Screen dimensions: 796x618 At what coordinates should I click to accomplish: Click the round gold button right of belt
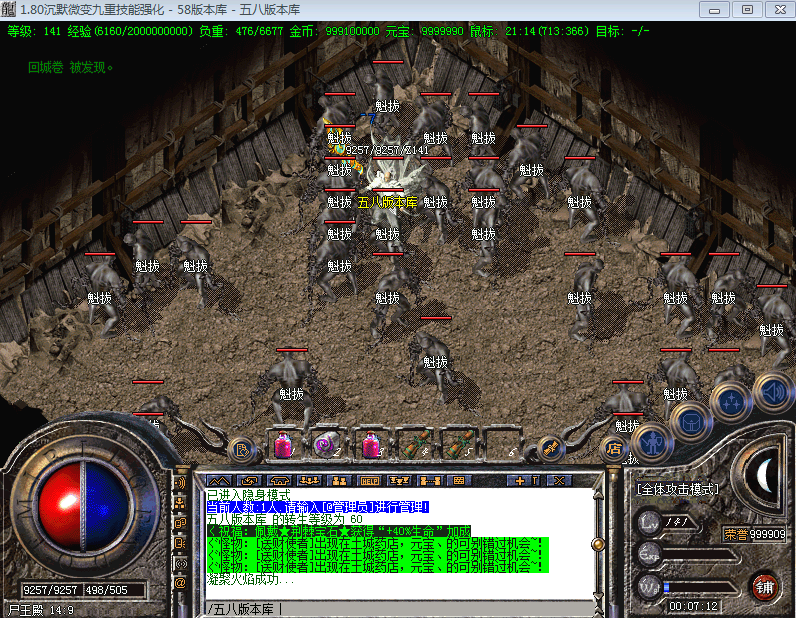(551, 449)
